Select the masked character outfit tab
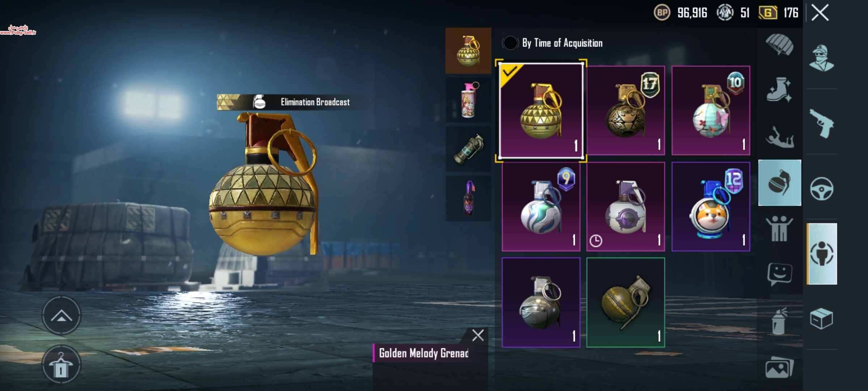 tap(821, 58)
